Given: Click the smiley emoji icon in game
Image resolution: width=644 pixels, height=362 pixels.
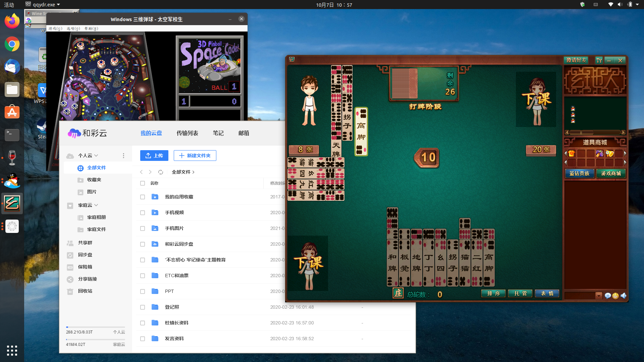Looking at the screenshot, I should [615, 296].
